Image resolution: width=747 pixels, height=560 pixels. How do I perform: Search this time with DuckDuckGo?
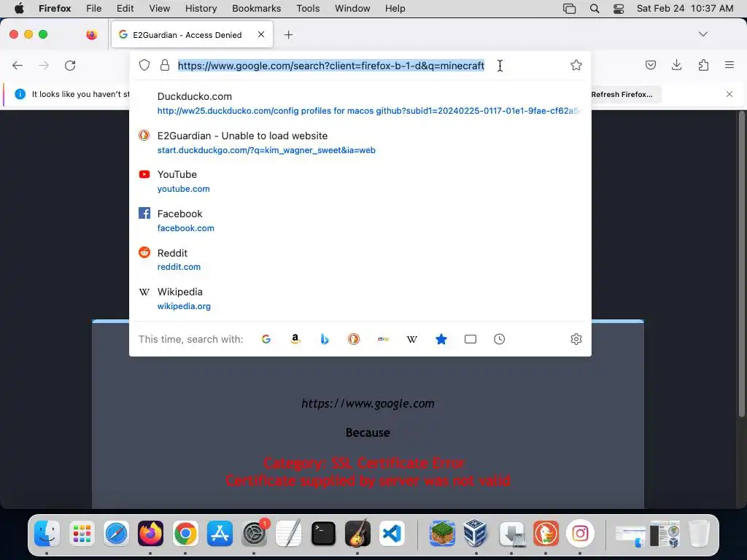pos(354,339)
